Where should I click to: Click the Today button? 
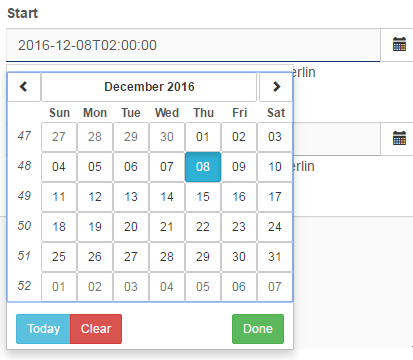click(43, 329)
